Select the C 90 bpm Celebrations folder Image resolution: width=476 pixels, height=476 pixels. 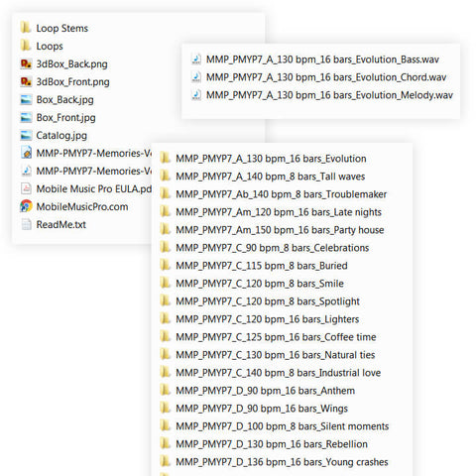(x=265, y=248)
